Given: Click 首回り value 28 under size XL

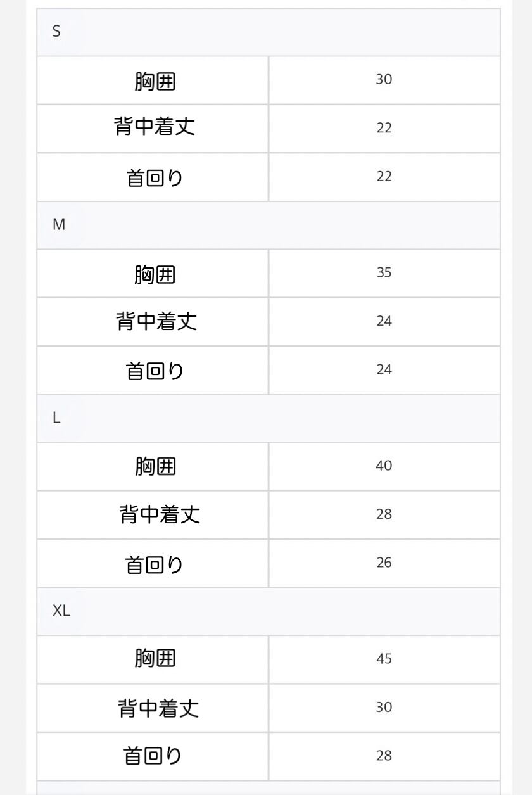Looking at the screenshot, I should (384, 756).
